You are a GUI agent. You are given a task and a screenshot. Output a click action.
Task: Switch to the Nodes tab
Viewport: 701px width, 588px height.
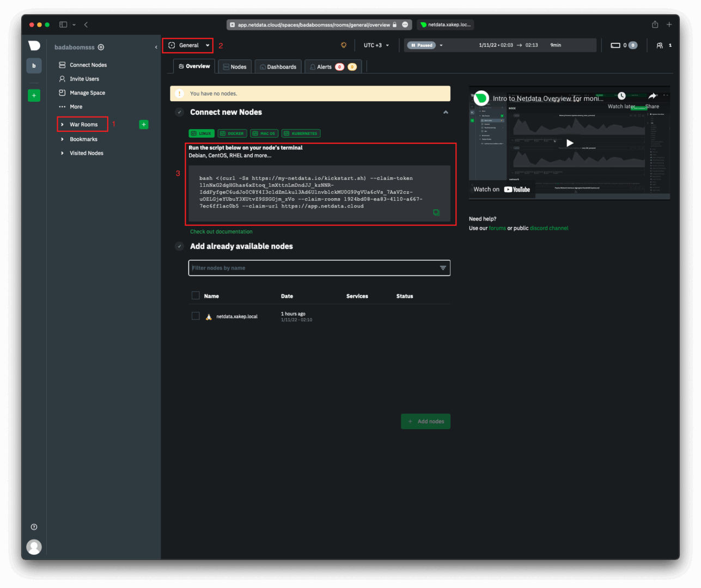coord(235,67)
